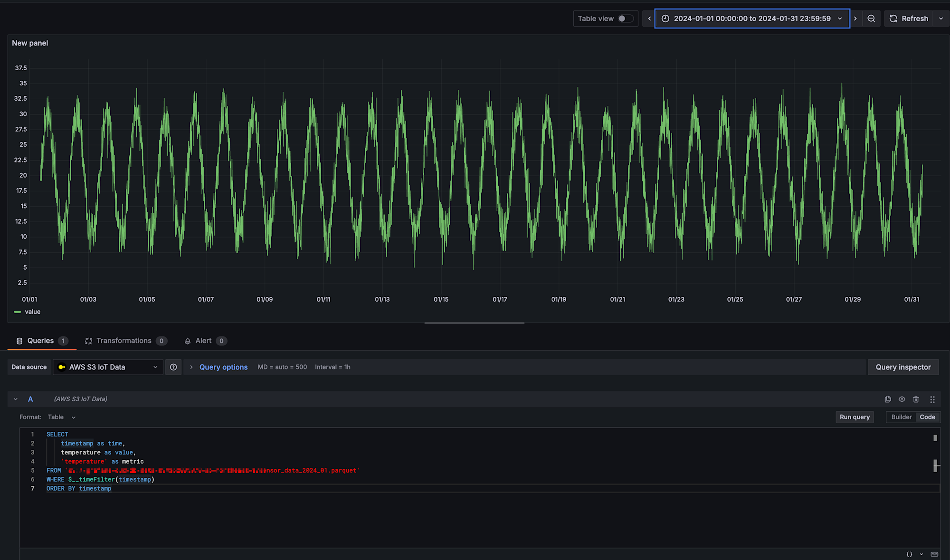
Task: Click the SELECT keyword in editor
Action: pos(57,434)
